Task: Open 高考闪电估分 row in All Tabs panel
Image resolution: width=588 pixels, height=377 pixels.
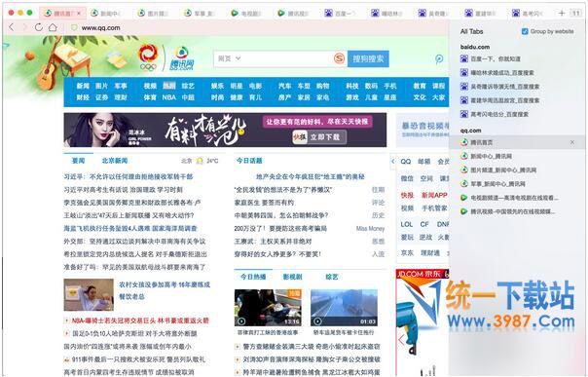Action: (518, 114)
